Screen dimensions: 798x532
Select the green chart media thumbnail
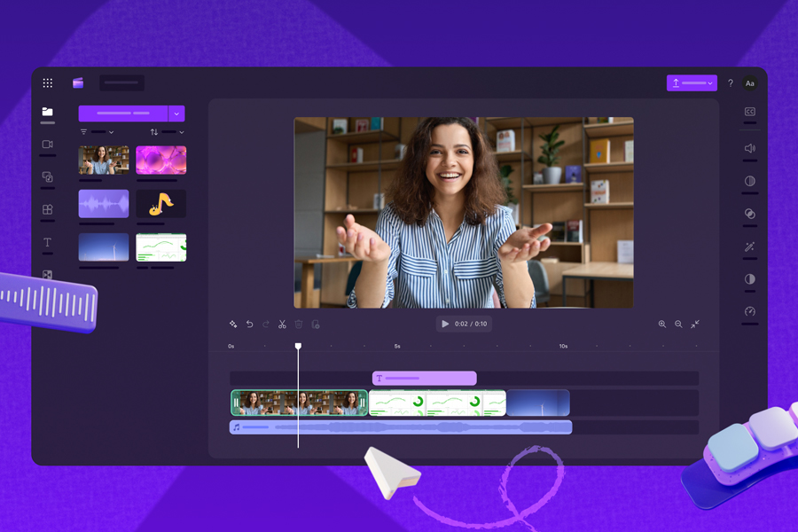click(x=160, y=247)
